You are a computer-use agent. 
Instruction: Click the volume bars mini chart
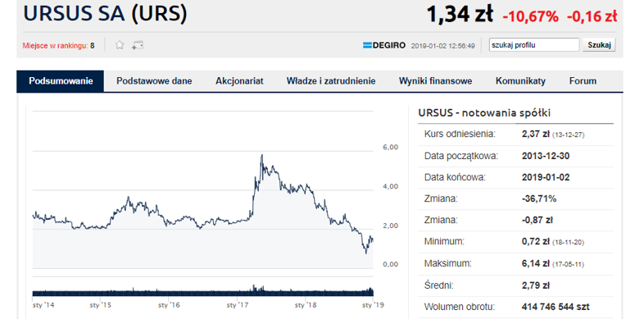pyautogui.click(x=203, y=290)
